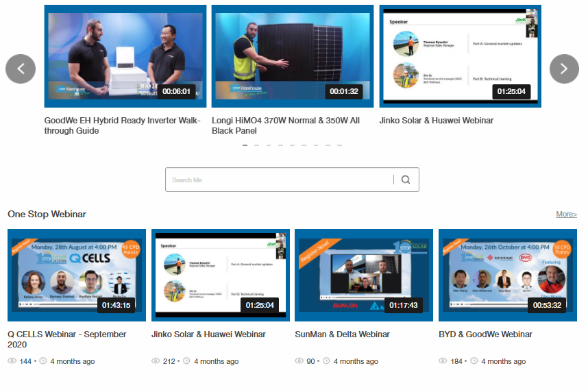588x390 pixels.
Task: Open Q CELLS Webinar - September 2020 title
Action: [66, 339]
